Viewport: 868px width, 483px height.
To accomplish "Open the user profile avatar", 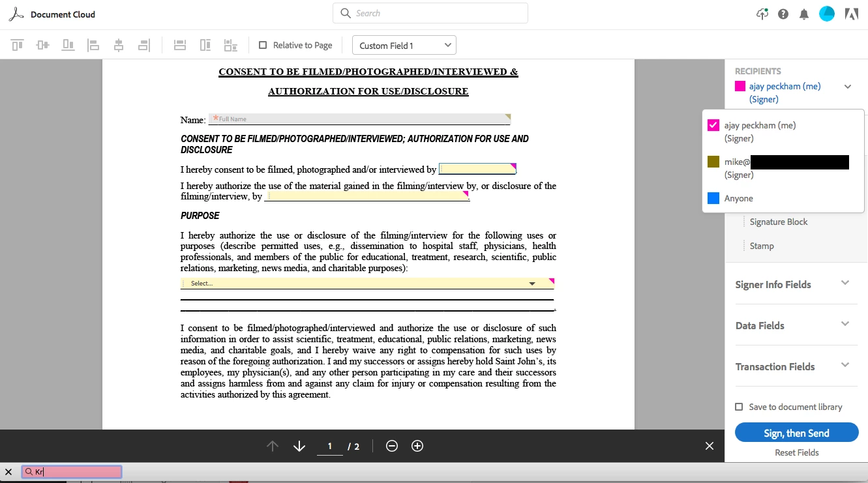I will tap(827, 14).
